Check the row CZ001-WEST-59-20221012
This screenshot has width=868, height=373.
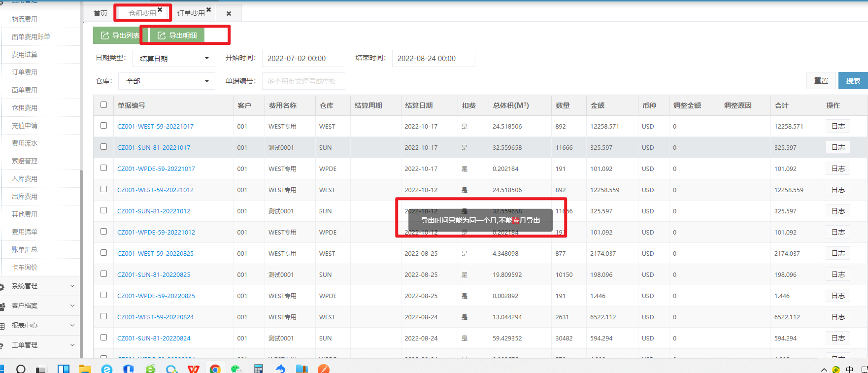pyautogui.click(x=103, y=189)
